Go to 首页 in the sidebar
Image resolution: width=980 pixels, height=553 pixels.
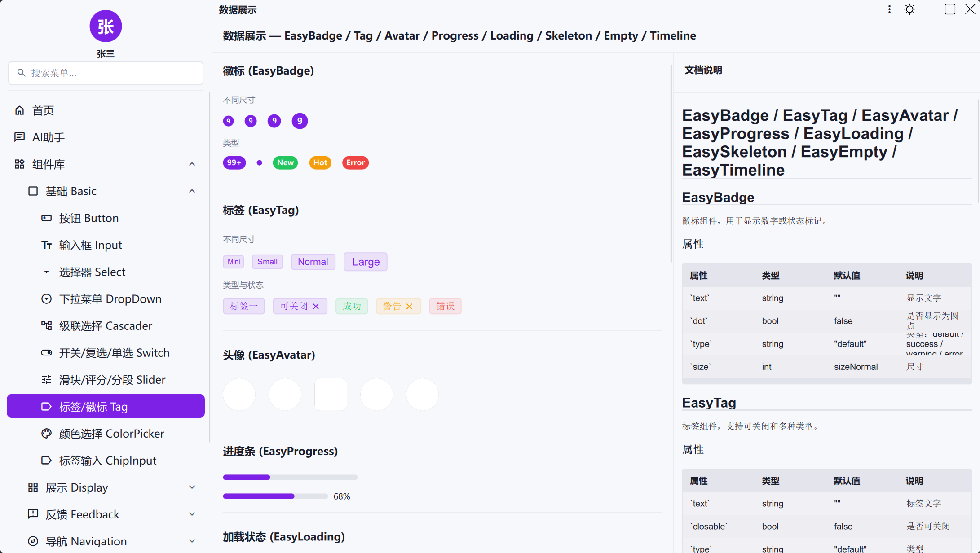[x=106, y=110]
